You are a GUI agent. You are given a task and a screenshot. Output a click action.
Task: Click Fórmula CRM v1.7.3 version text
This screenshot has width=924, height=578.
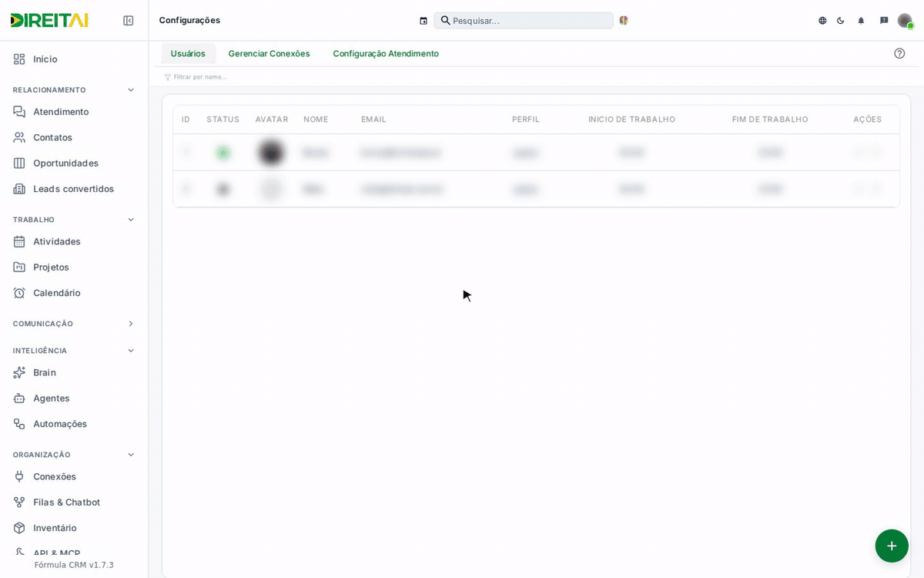click(x=74, y=565)
